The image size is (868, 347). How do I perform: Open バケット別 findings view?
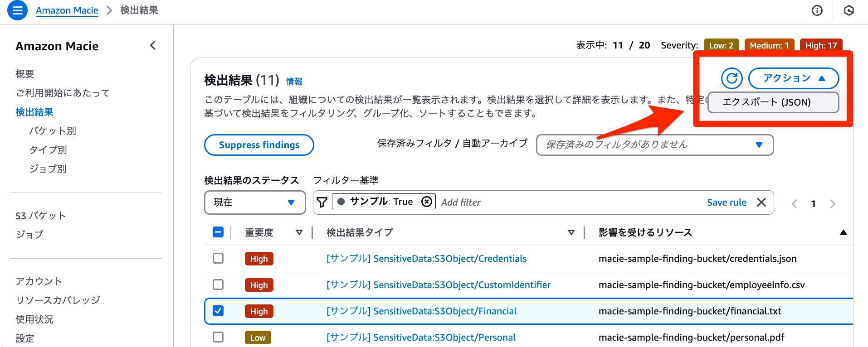(53, 131)
